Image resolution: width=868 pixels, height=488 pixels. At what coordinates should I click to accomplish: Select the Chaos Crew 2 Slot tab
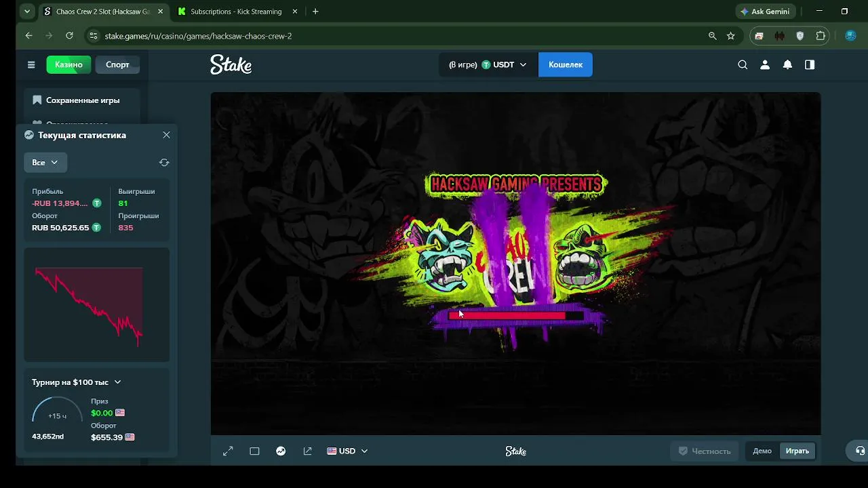(x=103, y=12)
